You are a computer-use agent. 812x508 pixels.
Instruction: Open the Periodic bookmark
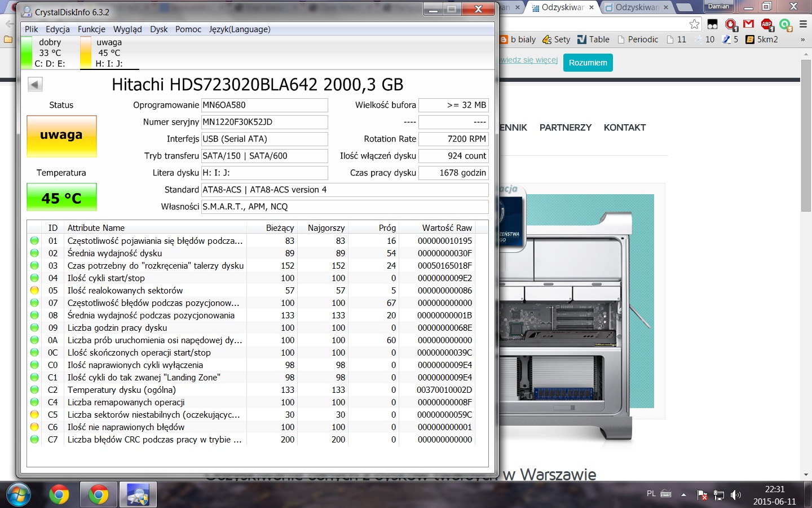(x=638, y=40)
